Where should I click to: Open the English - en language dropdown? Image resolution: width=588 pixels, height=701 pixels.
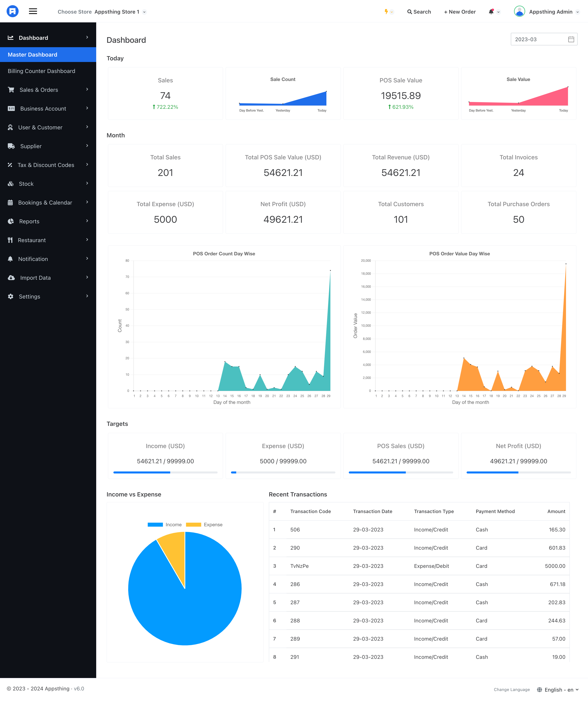561,690
